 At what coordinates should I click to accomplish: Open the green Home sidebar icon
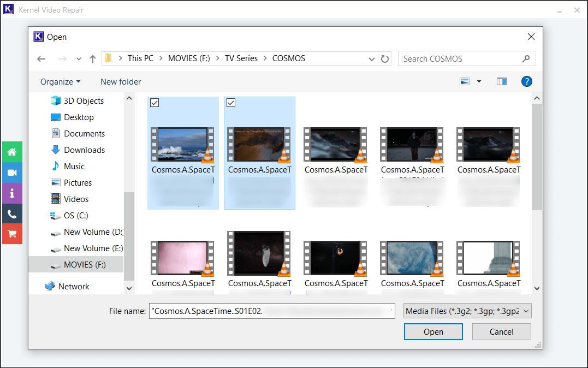(12, 152)
